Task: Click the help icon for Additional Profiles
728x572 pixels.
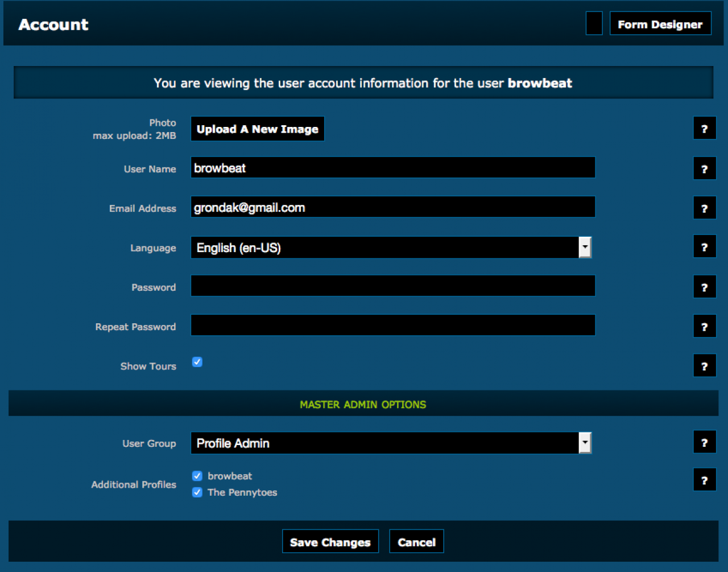Action: 704,480
